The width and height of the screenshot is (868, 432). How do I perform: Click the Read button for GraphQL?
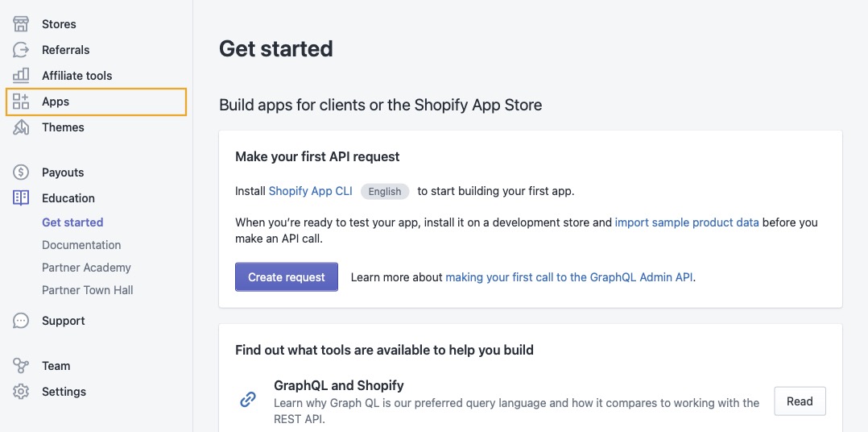[800, 401]
